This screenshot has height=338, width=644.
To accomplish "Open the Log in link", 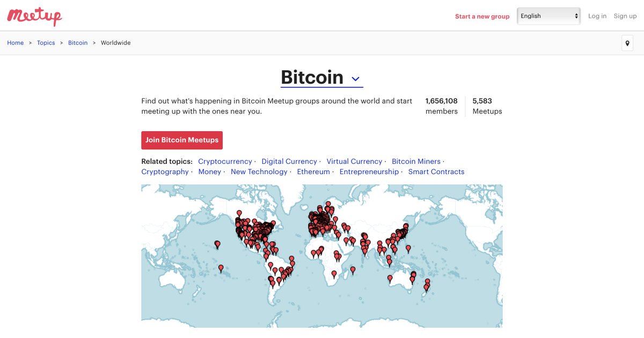I will coord(597,16).
